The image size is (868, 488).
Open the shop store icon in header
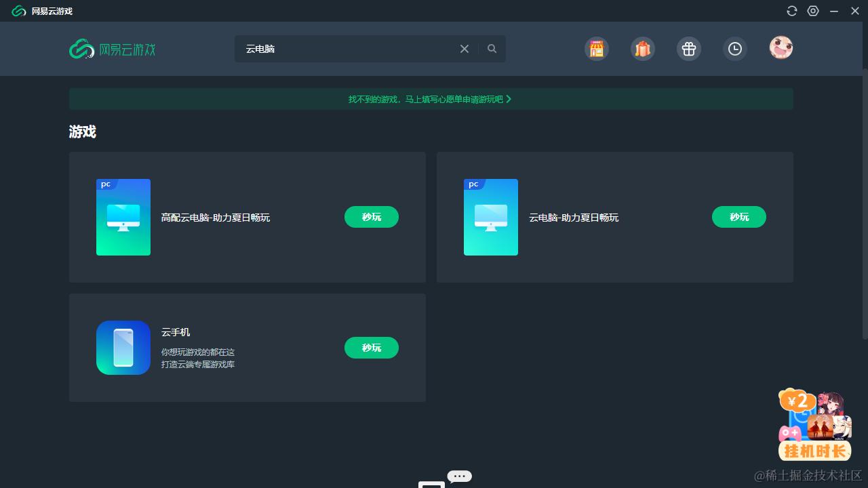pos(597,49)
